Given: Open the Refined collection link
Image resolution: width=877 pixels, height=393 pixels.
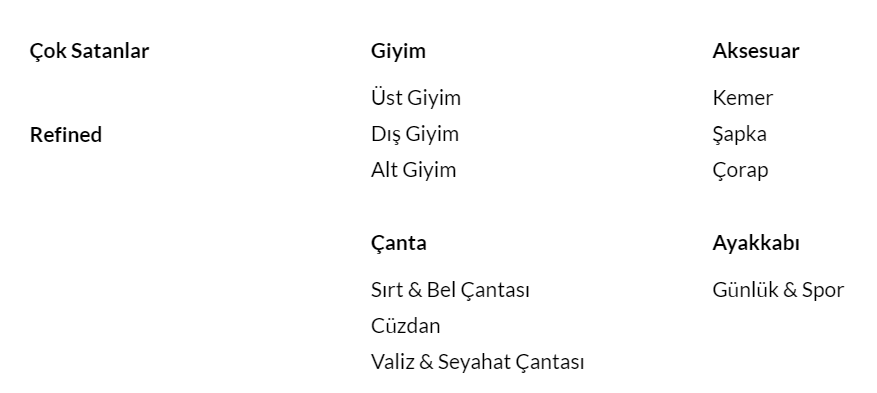Looking at the screenshot, I should pyautogui.click(x=65, y=135).
